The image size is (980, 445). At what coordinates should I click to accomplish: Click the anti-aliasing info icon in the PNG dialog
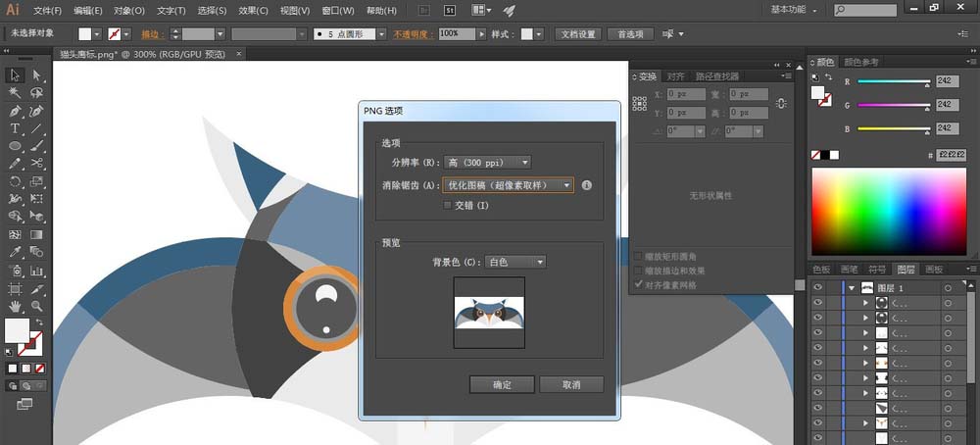[x=586, y=185]
